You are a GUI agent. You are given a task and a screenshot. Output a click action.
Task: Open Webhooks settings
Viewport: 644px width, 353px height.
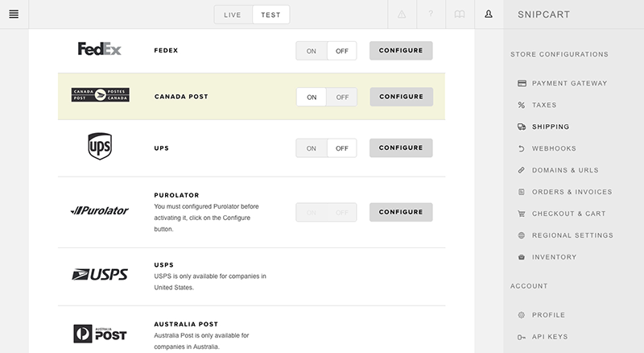554,148
